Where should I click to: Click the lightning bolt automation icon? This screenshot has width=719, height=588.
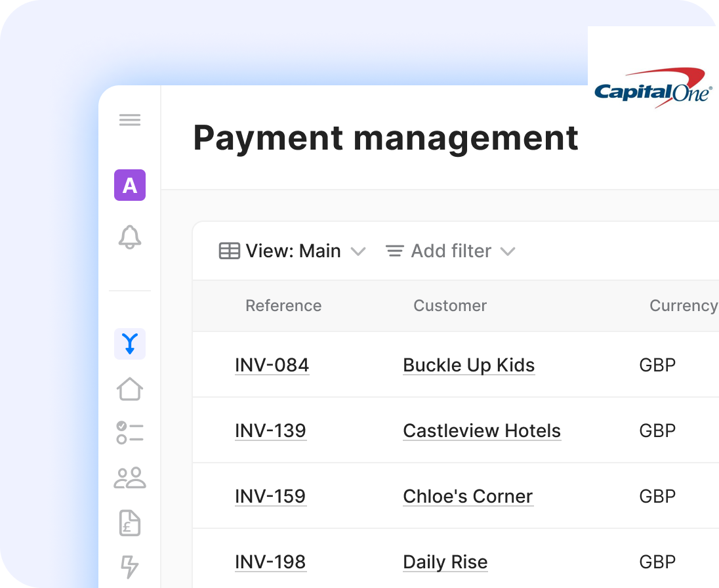(130, 566)
